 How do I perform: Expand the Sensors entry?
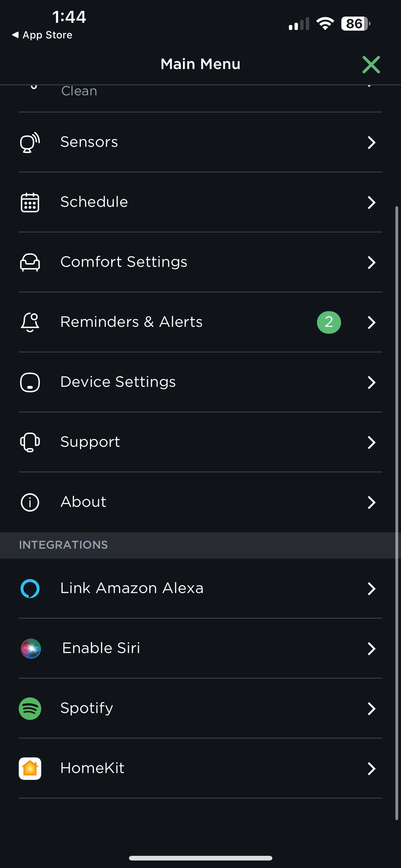pos(372,142)
